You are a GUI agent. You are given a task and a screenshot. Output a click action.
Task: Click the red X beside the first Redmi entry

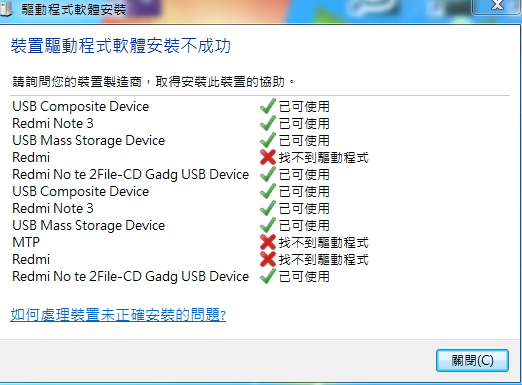tap(268, 157)
